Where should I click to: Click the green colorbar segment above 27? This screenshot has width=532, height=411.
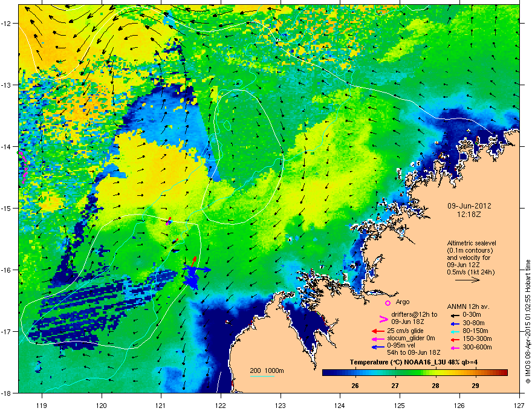(x=395, y=373)
